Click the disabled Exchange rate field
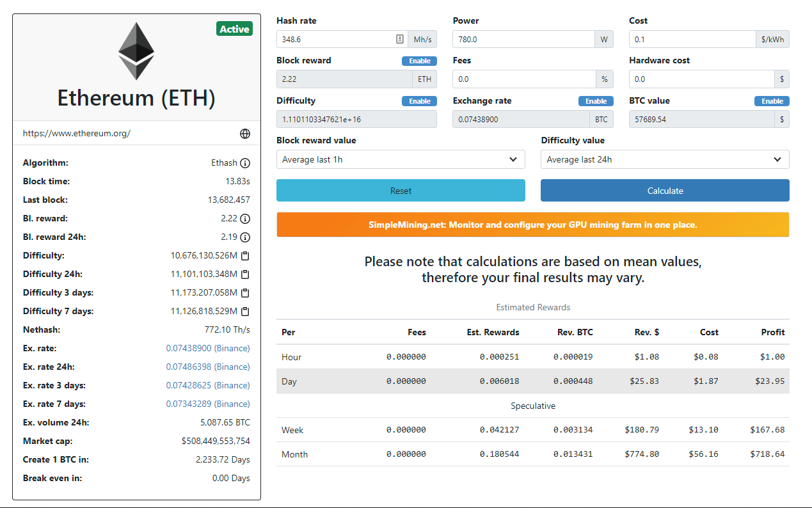 (520, 119)
